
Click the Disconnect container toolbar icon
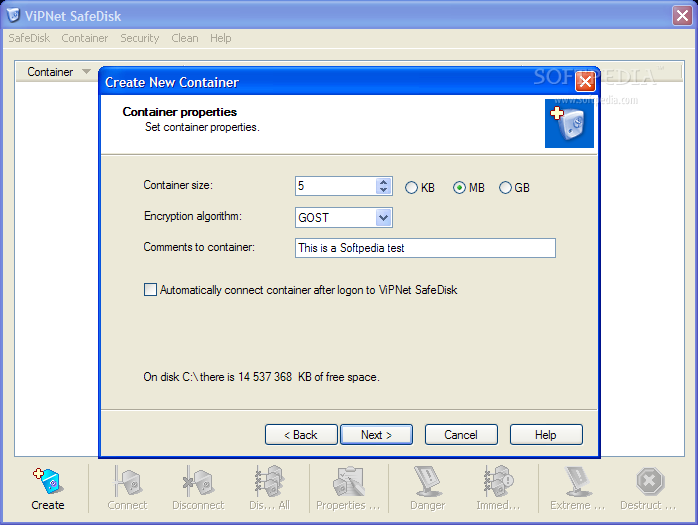198,489
